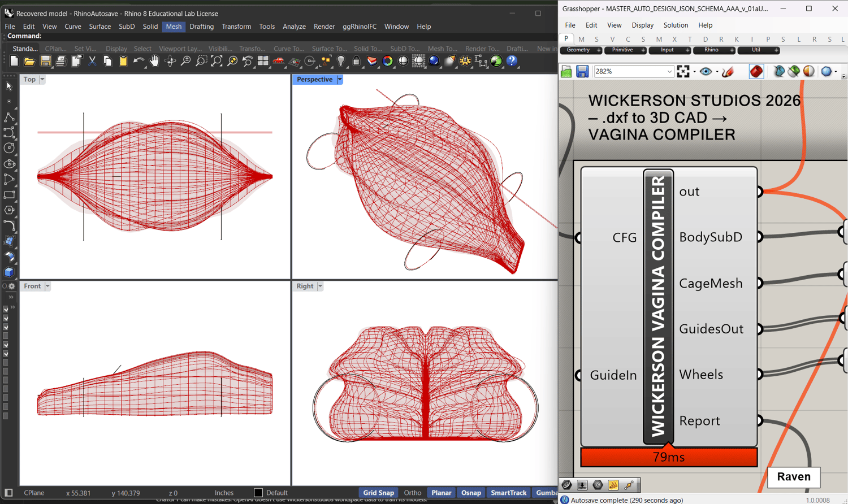Image resolution: width=848 pixels, height=504 pixels.
Task: Select the Polyline tool in left sidebar
Action: coord(9,118)
